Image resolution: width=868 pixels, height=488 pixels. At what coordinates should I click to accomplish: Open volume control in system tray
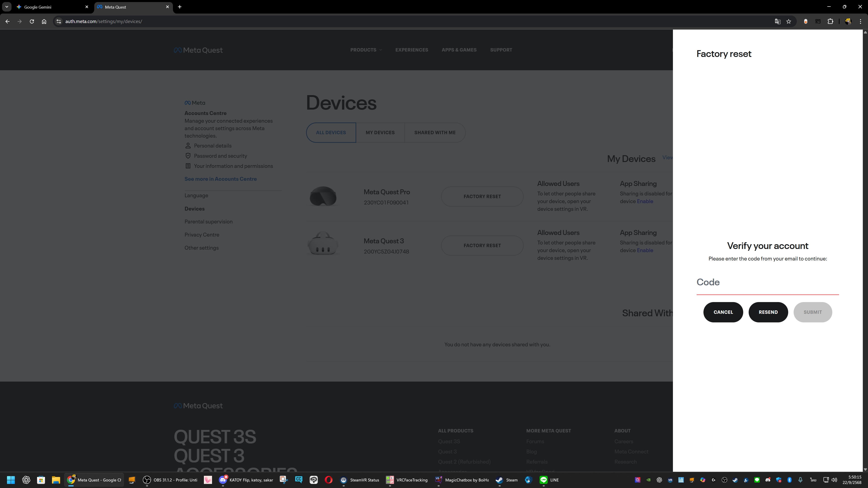coord(834,480)
